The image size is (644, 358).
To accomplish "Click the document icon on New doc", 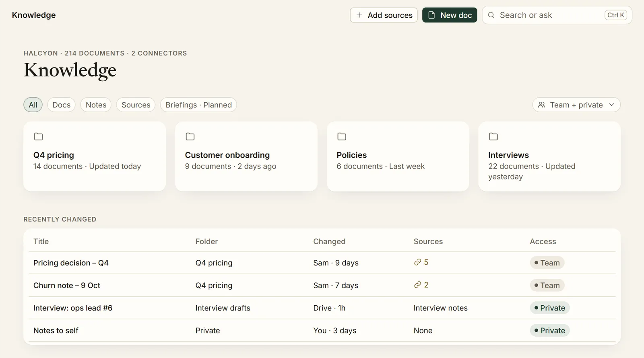I will point(431,15).
